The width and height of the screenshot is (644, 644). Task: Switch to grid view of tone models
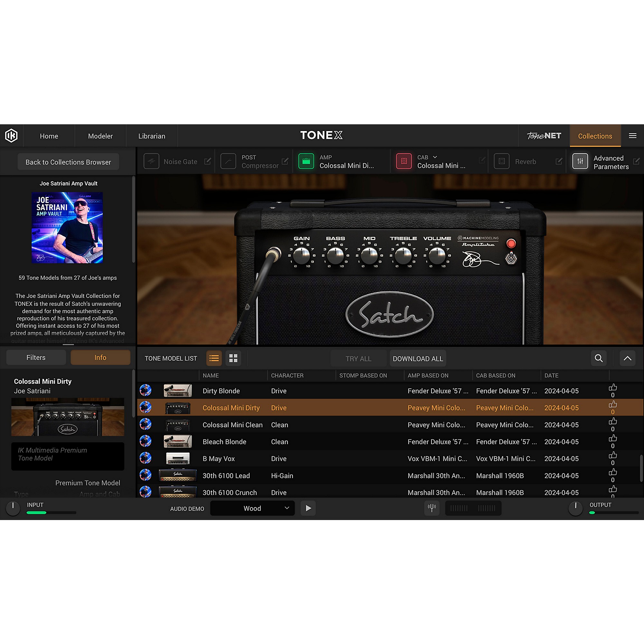(233, 358)
